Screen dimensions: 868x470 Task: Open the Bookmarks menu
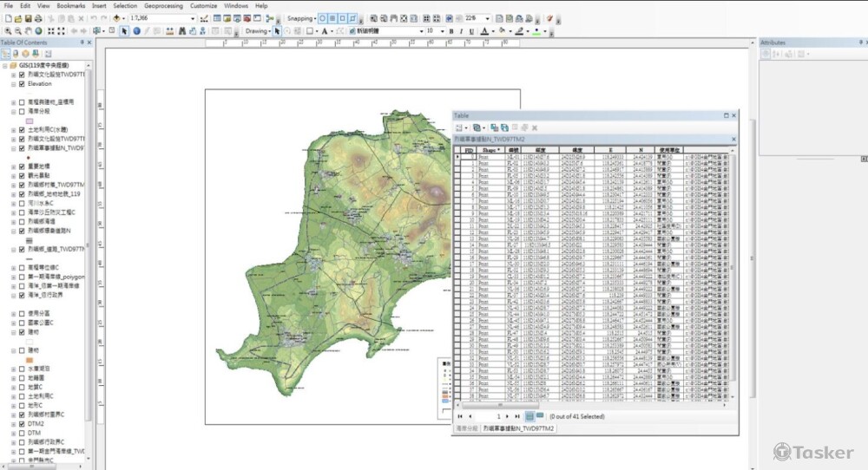pos(71,5)
